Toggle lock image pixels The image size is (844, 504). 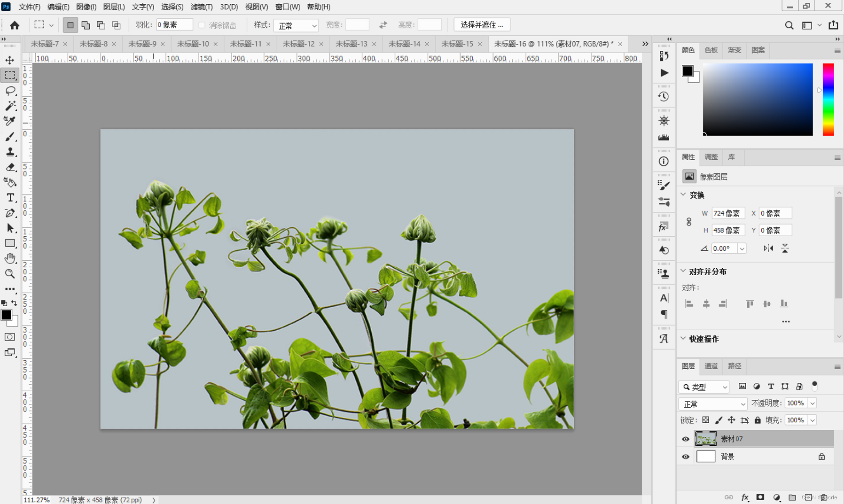click(x=719, y=420)
